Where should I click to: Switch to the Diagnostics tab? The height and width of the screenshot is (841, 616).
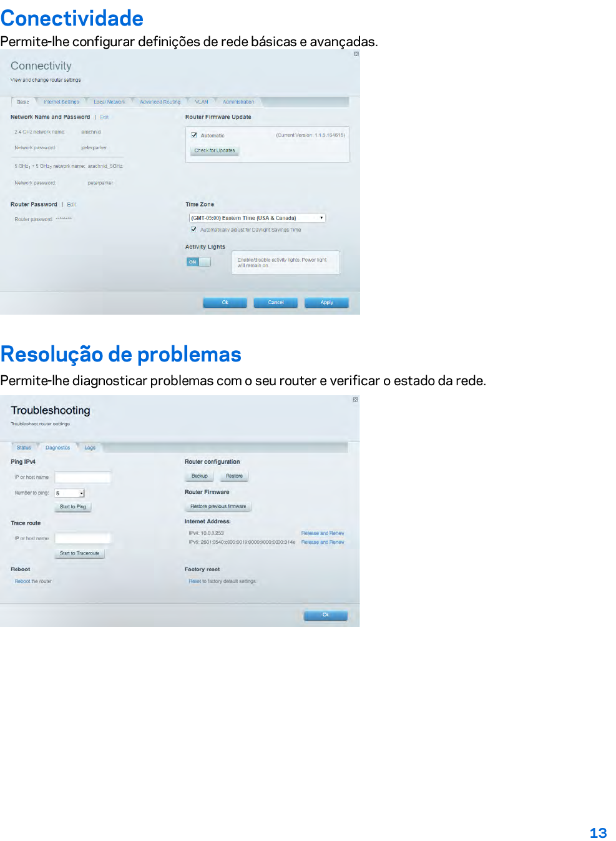pyautogui.click(x=57, y=448)
